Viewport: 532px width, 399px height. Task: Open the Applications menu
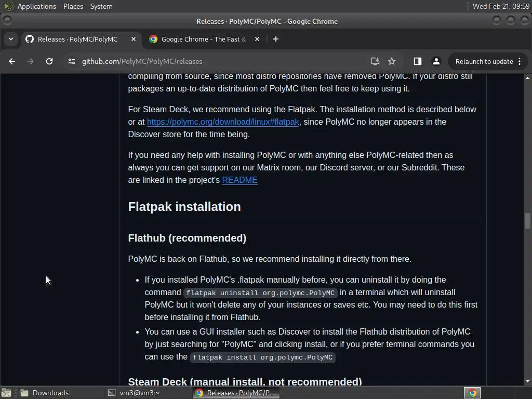(37, 6)
